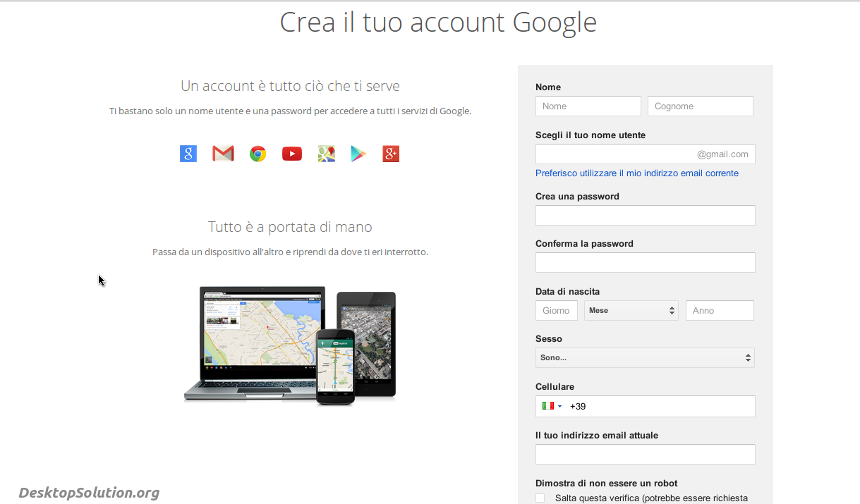Click the Cognome surname field

(x=701, y=106)
